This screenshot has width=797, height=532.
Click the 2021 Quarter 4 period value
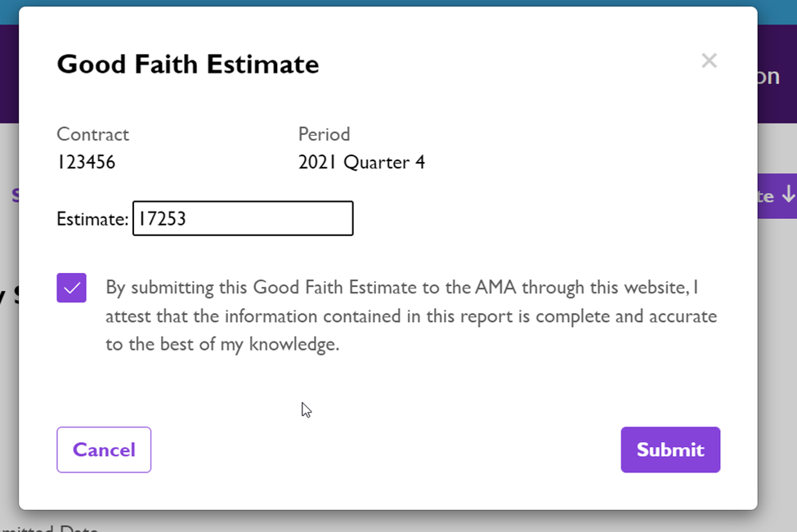click(361, 162)
